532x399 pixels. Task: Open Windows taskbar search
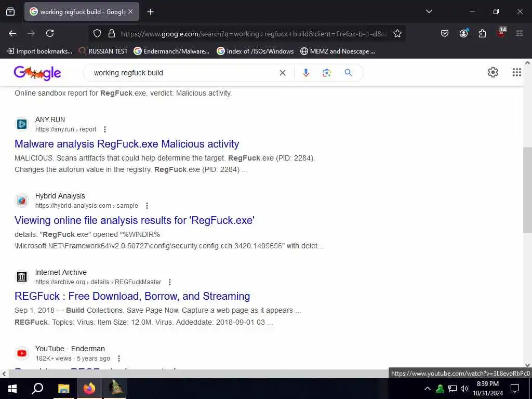[x=37, y=389]
